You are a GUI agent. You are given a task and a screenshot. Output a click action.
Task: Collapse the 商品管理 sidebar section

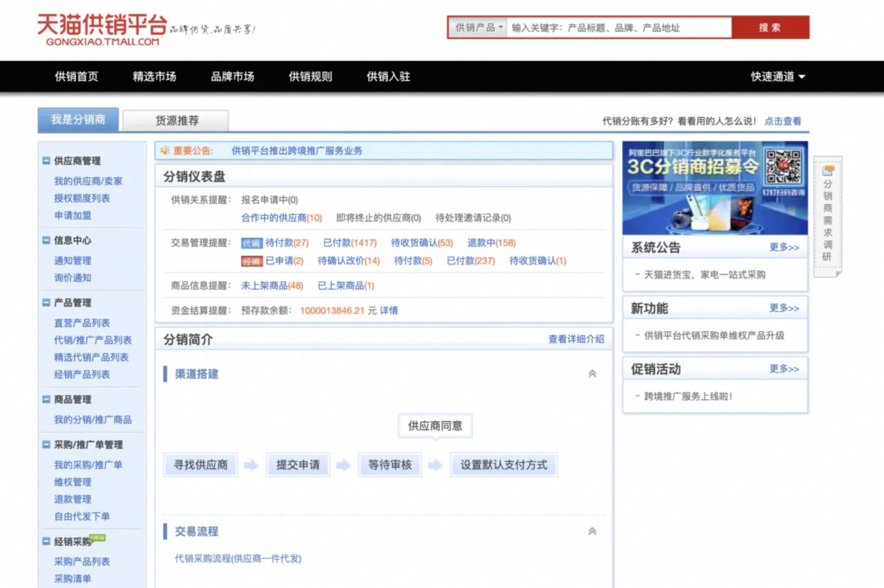coord(46,399)
